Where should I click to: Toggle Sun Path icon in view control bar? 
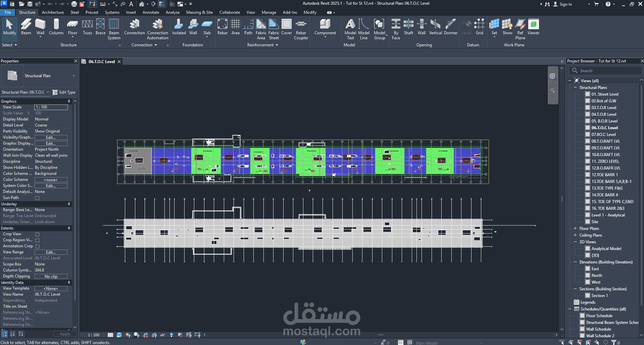point(128,335)
